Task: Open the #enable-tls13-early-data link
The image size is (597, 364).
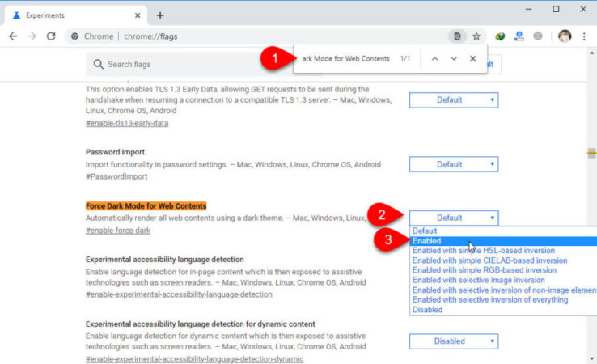Action: point(127,124)
